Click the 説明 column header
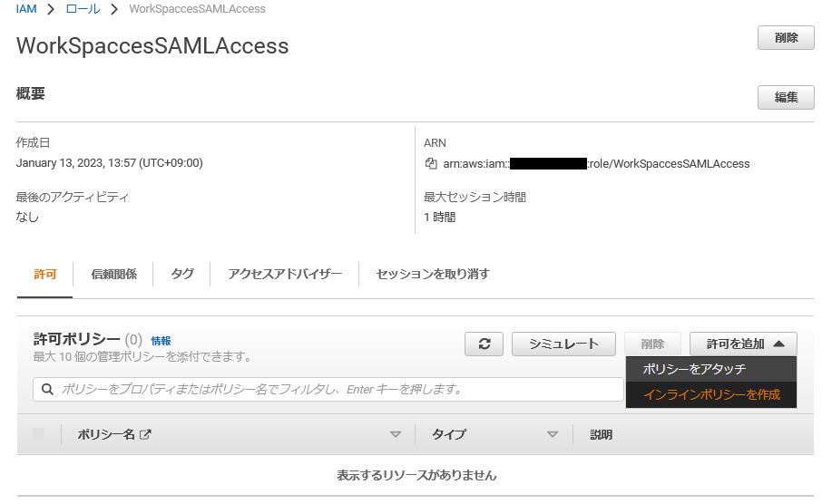The height and width of the screenshot is (504, 832). pyautogui.click(x=602, y=434)
